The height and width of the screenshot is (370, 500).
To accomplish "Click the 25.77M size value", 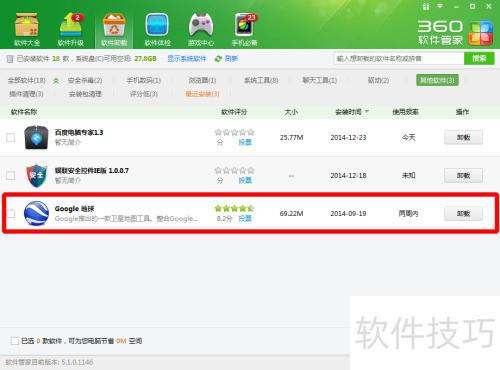I will [x=291, y=137].
